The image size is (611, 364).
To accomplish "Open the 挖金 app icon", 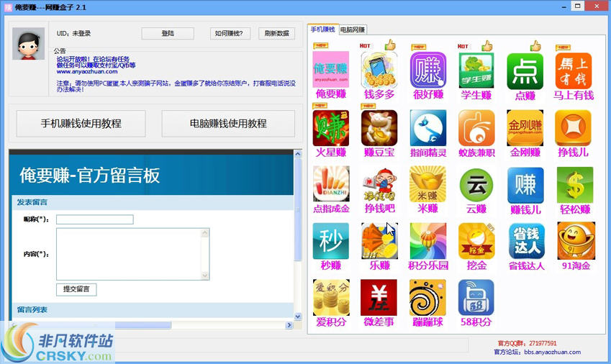I will 476,241.
